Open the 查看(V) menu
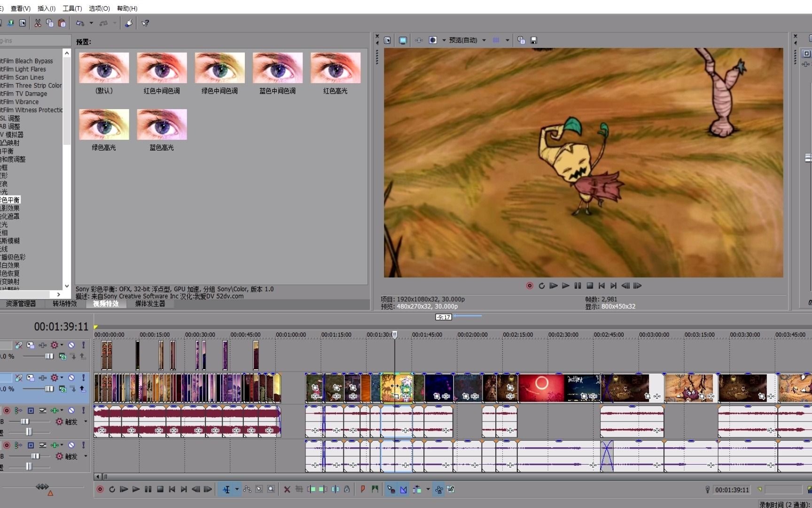Image resolution: width=812 pixels, height=508 pixels. click(x=21, y=8)
